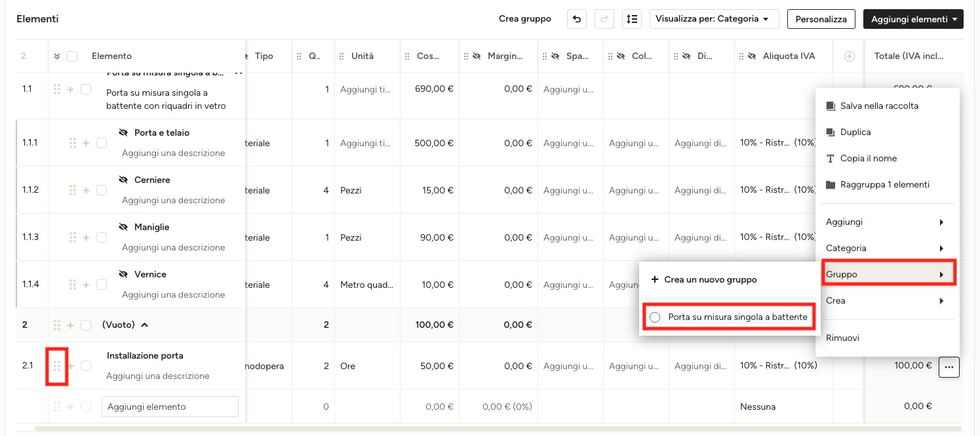
Task: Click the hidden-eye icon in the Spa.. column header
Action: tap(557, 56)
